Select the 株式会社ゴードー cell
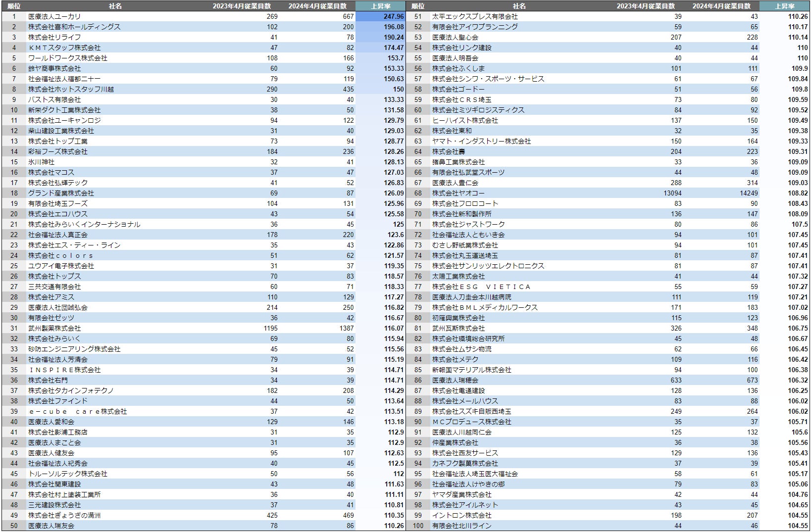The height and width of the screenshot is (532, 811). coord(458,89)
